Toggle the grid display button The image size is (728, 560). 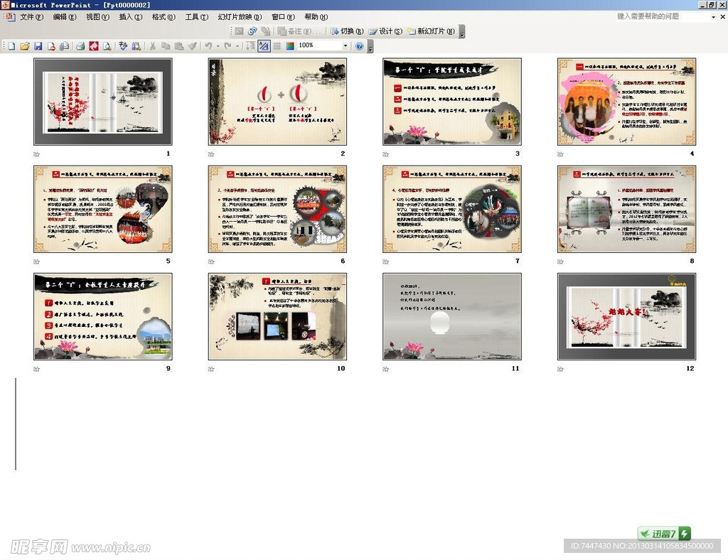277,46
